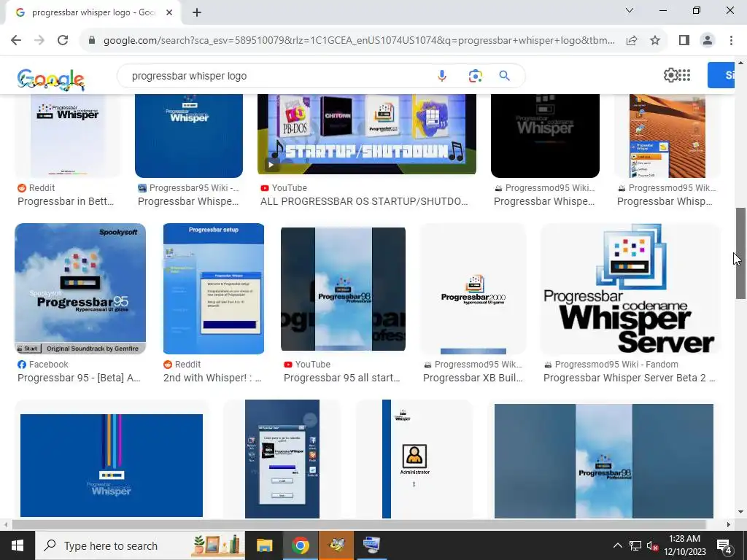Open YouTube Progressbar 95 all start link
The height and width of the screenshot is (560, 747).
point(341,378)
